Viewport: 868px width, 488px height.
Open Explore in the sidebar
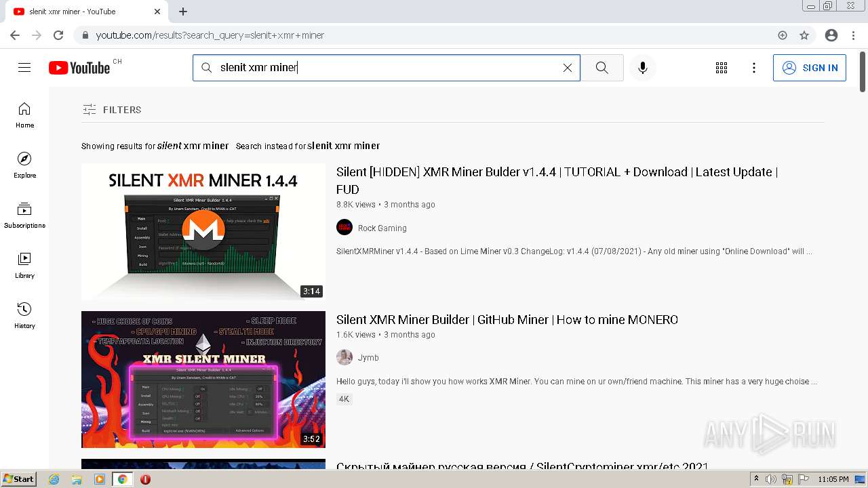(24, 165)
